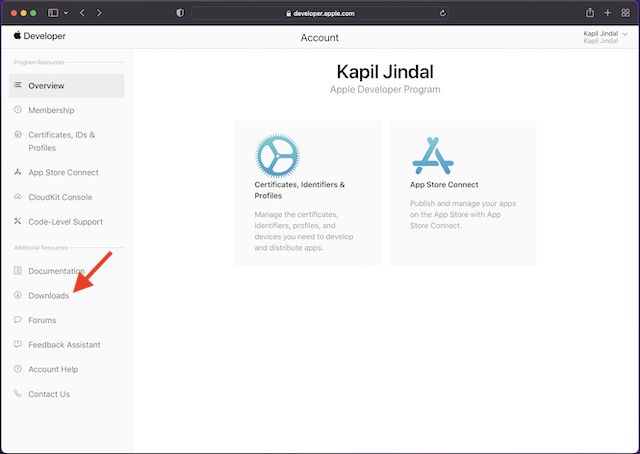Show the tab overview grid icon
The image size is (640, 454).
pos(626,13)
